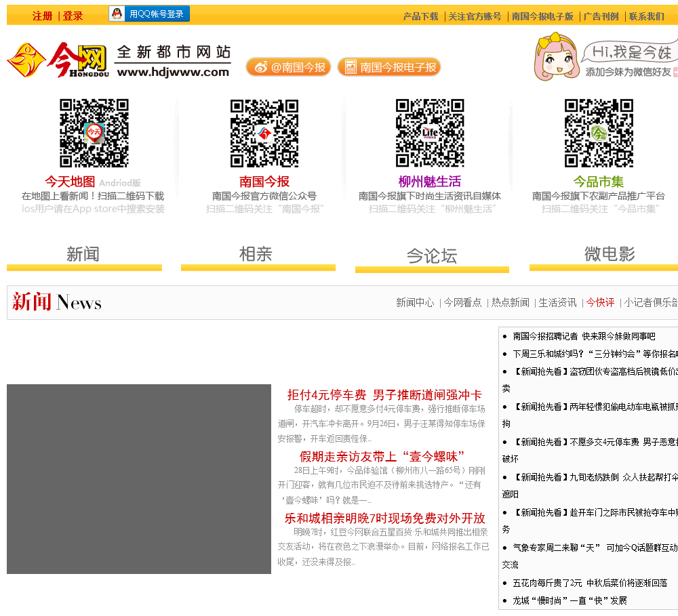The width and height of the screenshot is (678, 616).
Task: Open the purple 柳州魅生活 title
Action: (430, 182)
